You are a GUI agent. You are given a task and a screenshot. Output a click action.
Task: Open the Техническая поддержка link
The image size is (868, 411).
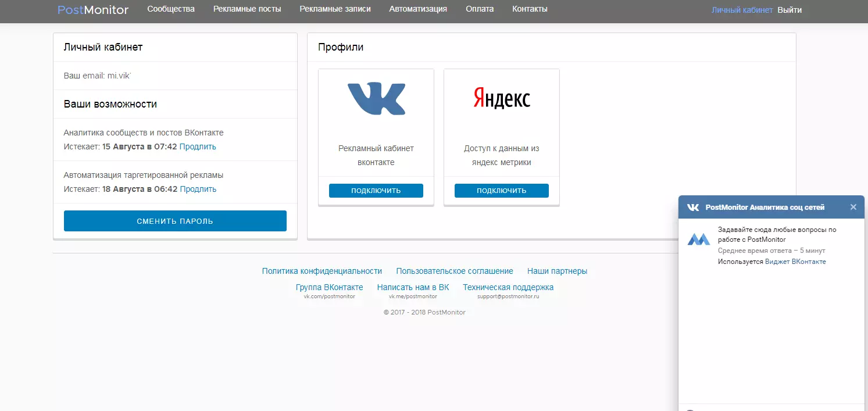click(508, 287)
